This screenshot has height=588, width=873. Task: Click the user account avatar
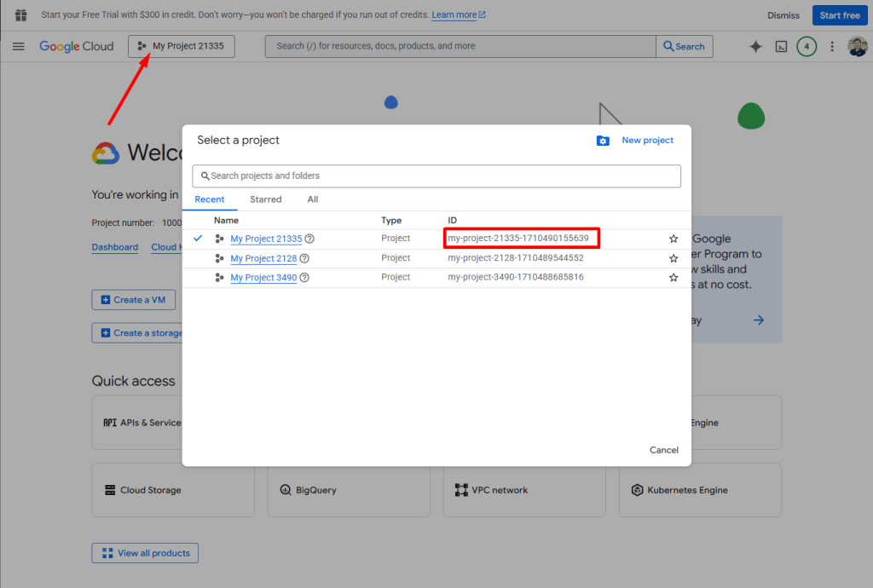[x=858, y=47]
